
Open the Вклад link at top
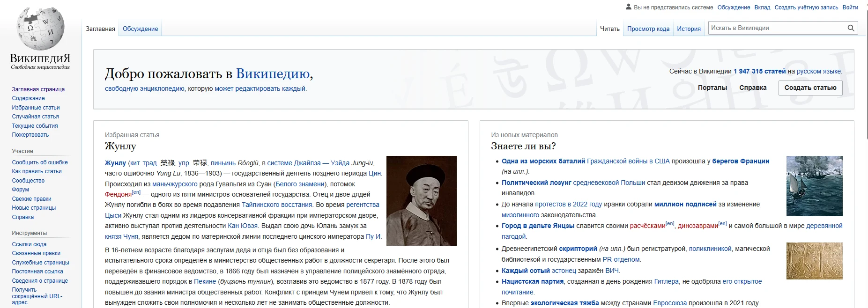coord(762,7)
